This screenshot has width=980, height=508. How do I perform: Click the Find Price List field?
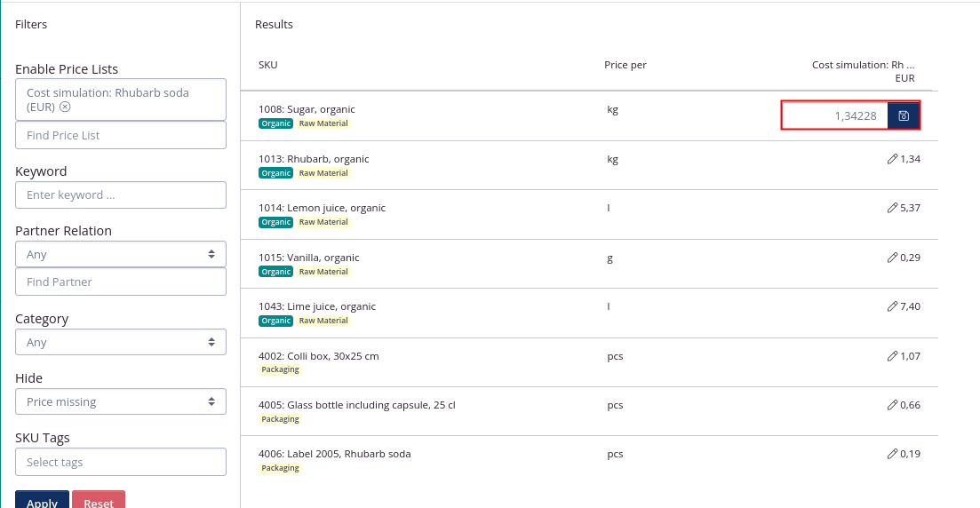tap(121, 135)
